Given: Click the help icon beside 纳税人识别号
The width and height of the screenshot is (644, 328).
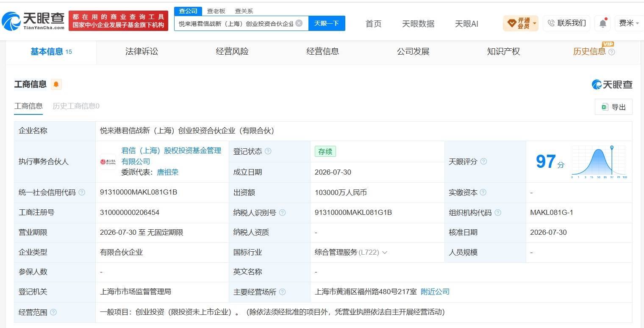Looking at the screenshot, I should pos(282,213).
